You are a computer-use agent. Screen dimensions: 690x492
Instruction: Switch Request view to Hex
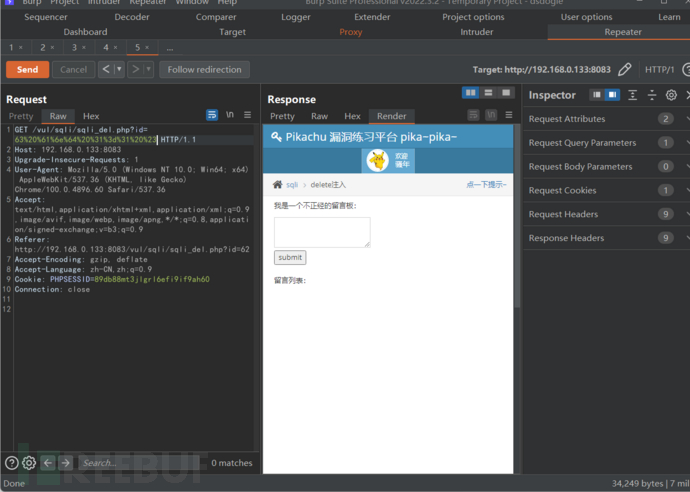[91, 116]
